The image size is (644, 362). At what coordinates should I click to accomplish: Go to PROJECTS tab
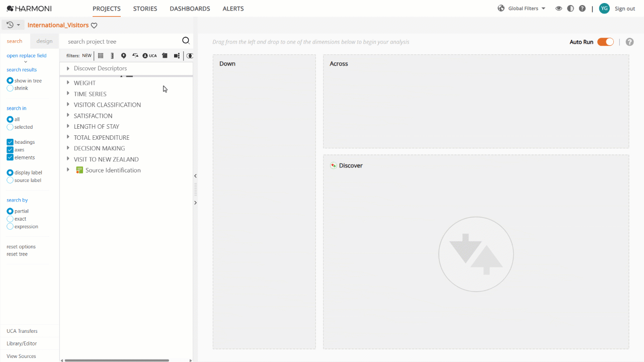(107, 9)
